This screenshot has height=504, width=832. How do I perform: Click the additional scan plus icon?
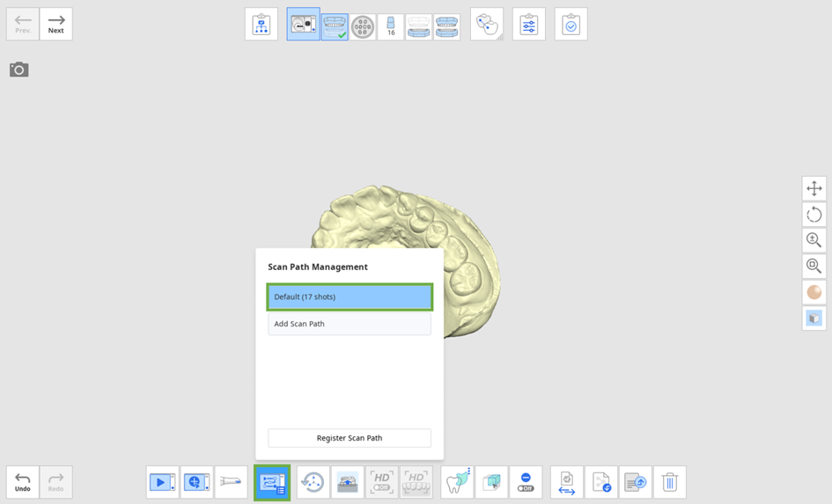pos(197,482)
